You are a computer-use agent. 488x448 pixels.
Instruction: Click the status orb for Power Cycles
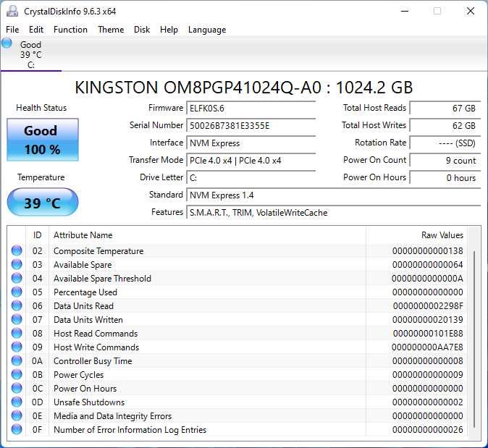17,374
